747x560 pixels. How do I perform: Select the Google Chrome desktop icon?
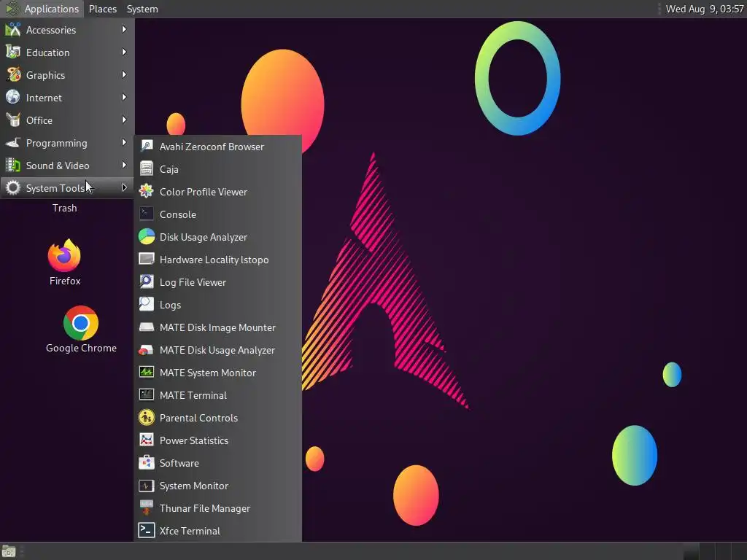[81, 323]
